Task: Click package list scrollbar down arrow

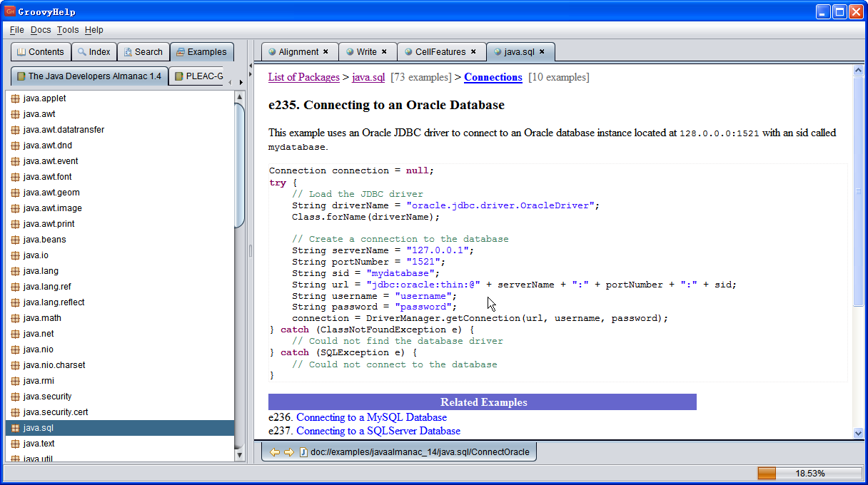Action: (x=240, y=454)
